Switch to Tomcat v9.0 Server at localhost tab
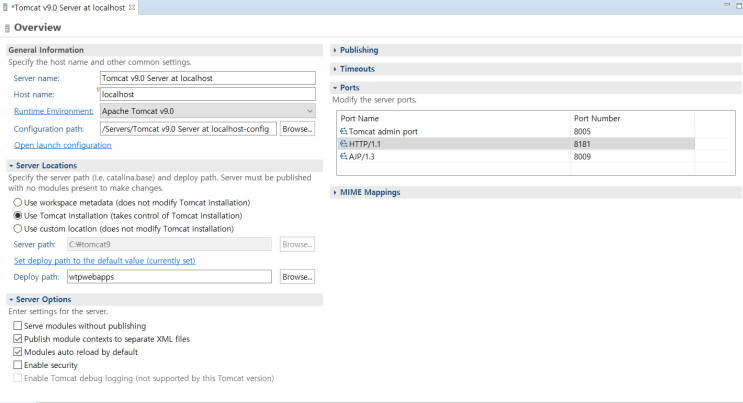This screenshot has height=403, width=743. [68, 8]
